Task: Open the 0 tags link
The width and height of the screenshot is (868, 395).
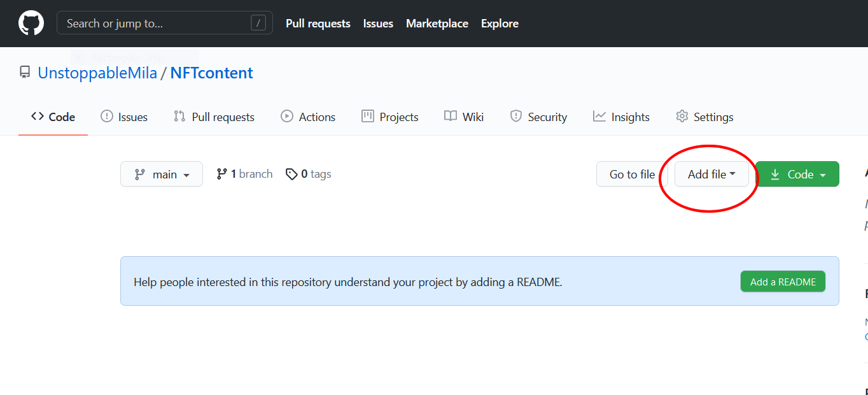Action: click(309, 174)
